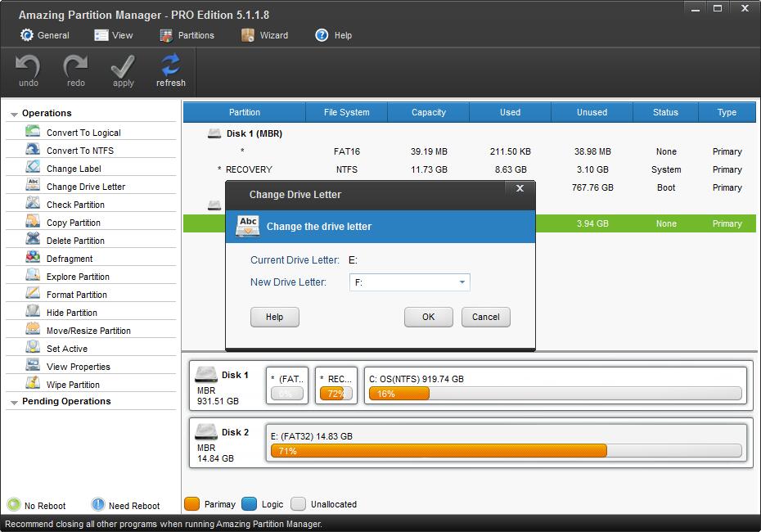Screen dimensions: 761x532
Task: Click the gray Unallocated legend swatch
Action: [298, 504]
